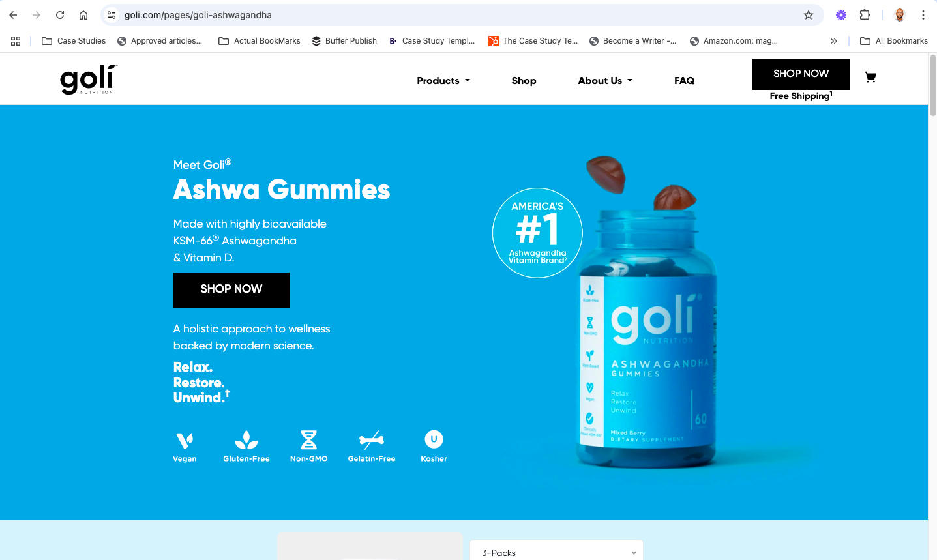Open the FAQ page
937x560 pixels.
(x=684, y=81)
